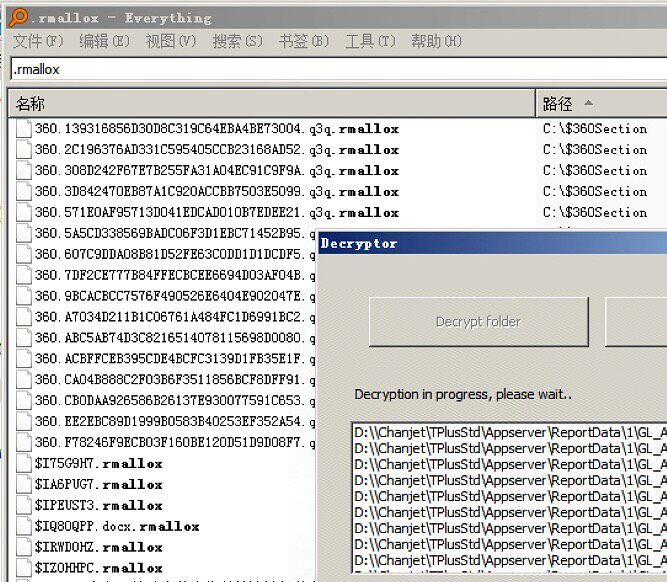Viewport: 667px width, 582px height.
Task: Open the 文件(F) menu
Action: coord(38,41)
